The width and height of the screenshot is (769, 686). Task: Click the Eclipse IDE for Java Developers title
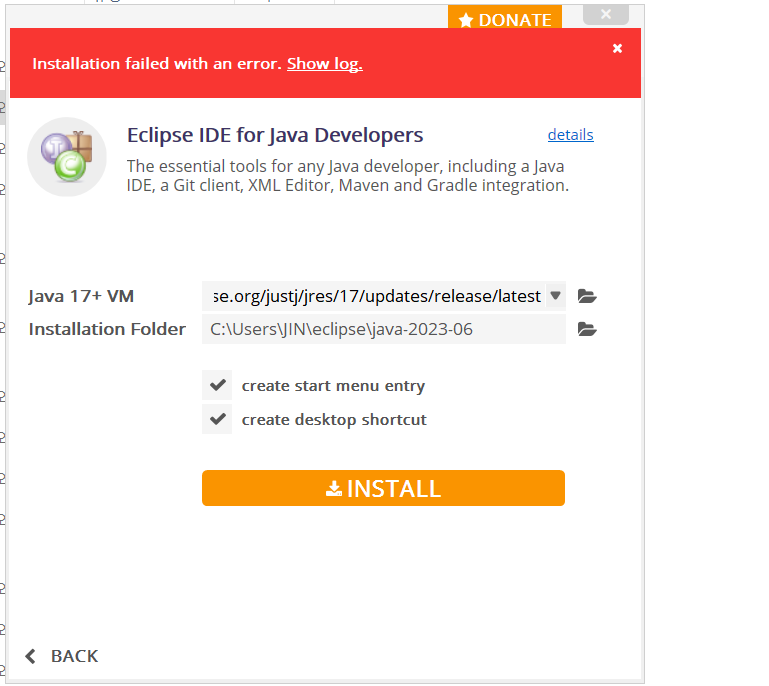click(275, 135)
